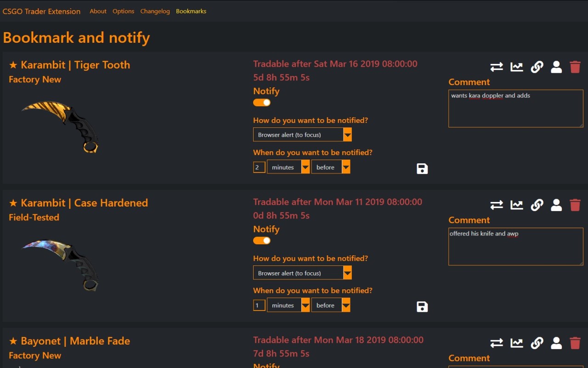Open price chart icon for Karambit Tiger Tooth
This screenshot has height=368, width=588.
coord(517,67)
